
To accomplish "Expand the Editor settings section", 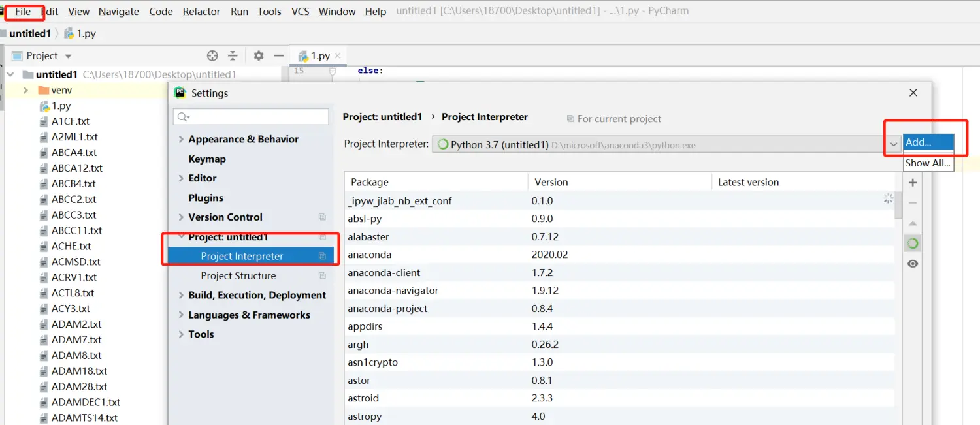I will [x=182, y=178].
